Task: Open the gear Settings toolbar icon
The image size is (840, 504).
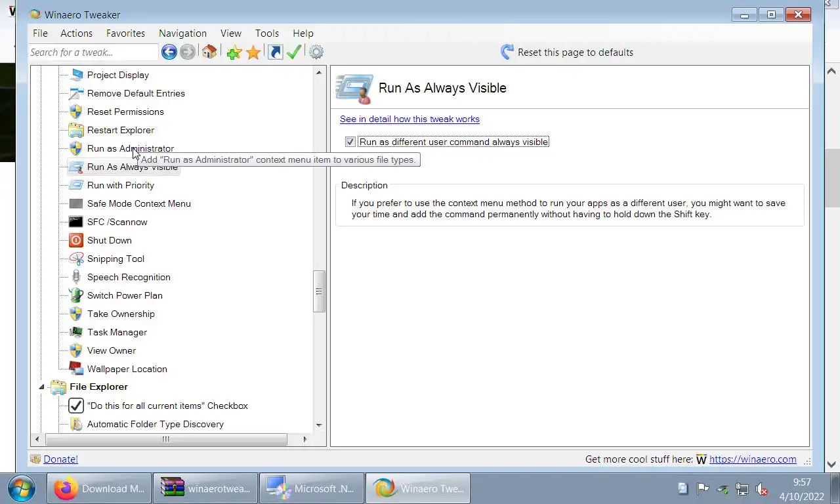Action: (316, 52)
